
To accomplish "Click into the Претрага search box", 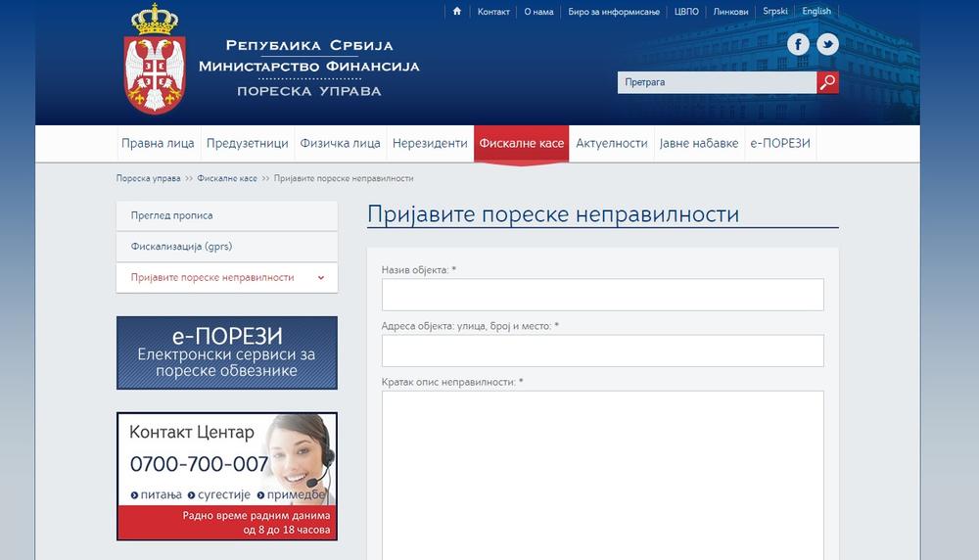I will pyautogui.click(x=717, y=82).
